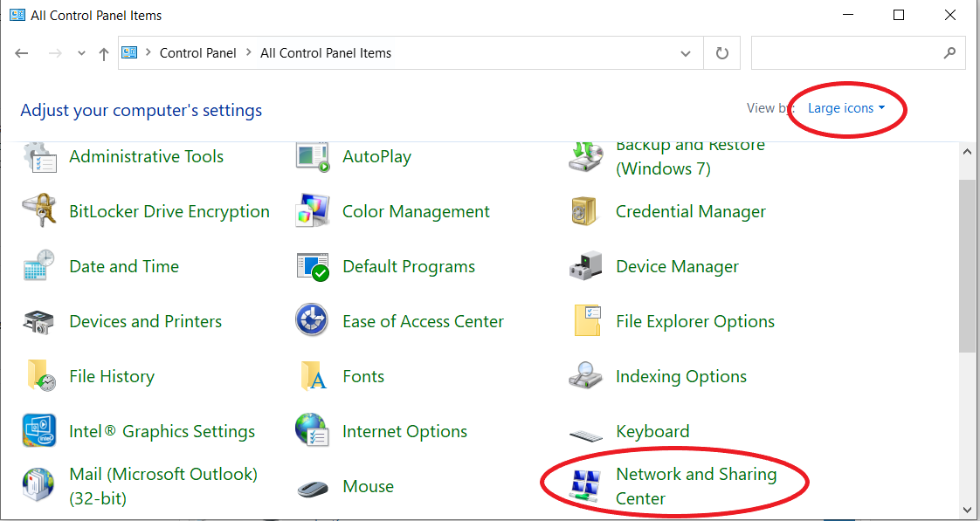
Task: Select All Control Panel Items breadcrumb
Action: (x=326, y=53)
